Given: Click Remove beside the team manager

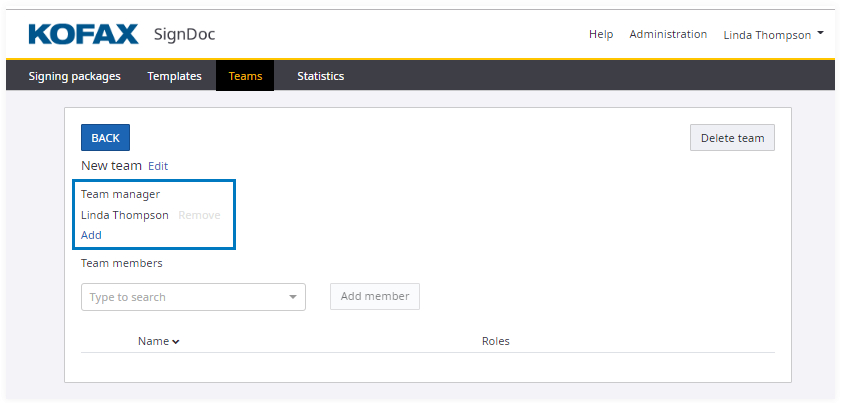Looking at the screenshot, I should [x=199, y=215].
